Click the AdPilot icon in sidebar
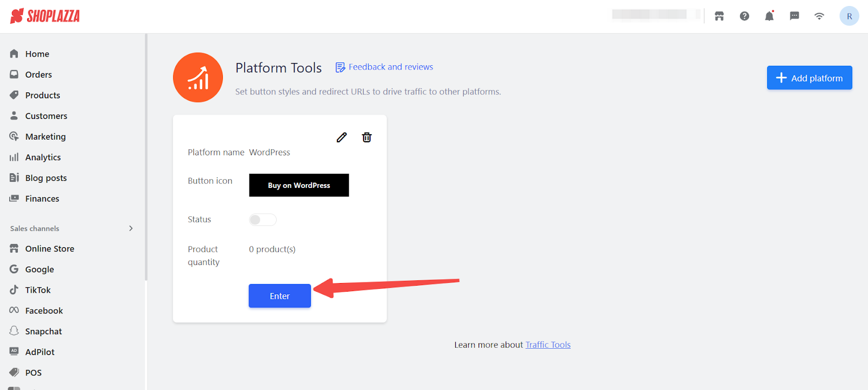The image size is (868, 390). pos(14,351)
